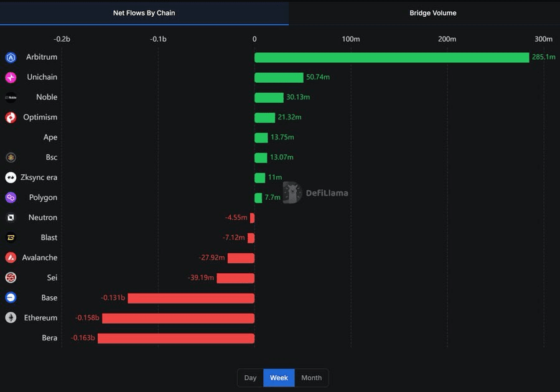
Task: Click the Zksync era icon
Action: click(x=11, y=178)
